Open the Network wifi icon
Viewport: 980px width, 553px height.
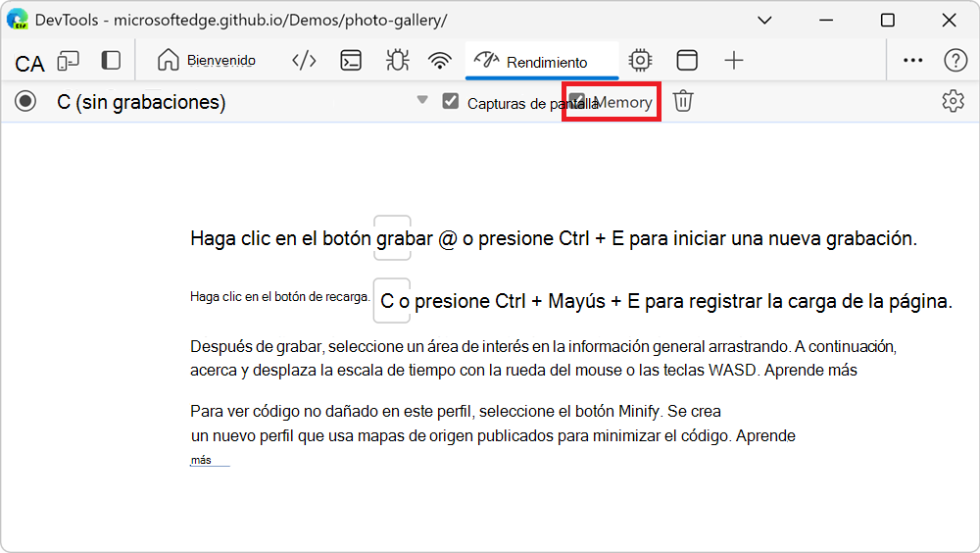click(439, 61)
